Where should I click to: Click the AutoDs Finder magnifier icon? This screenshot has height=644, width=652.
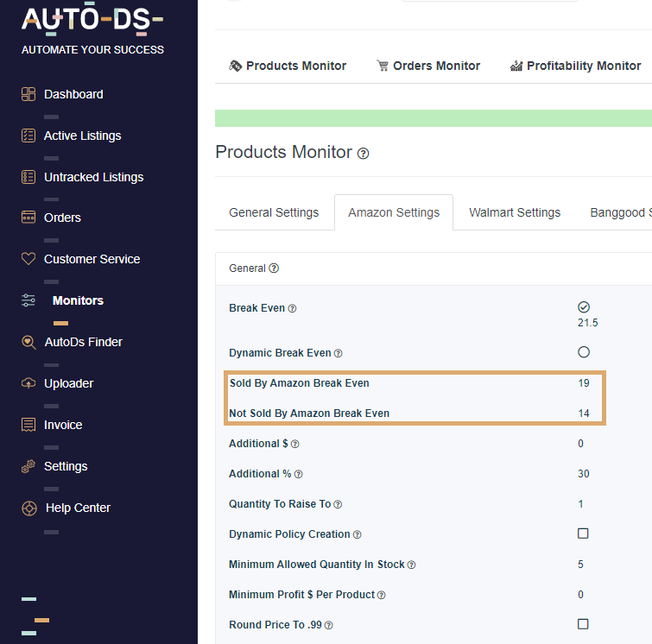point(28,342)
